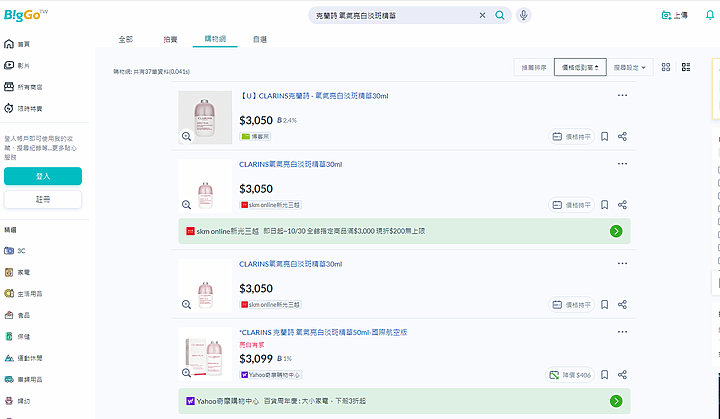The height and width of the screenshot is (419, 720).
Task: Open the vehicle supplies category in sidebar
Action: tap(23, 379)
